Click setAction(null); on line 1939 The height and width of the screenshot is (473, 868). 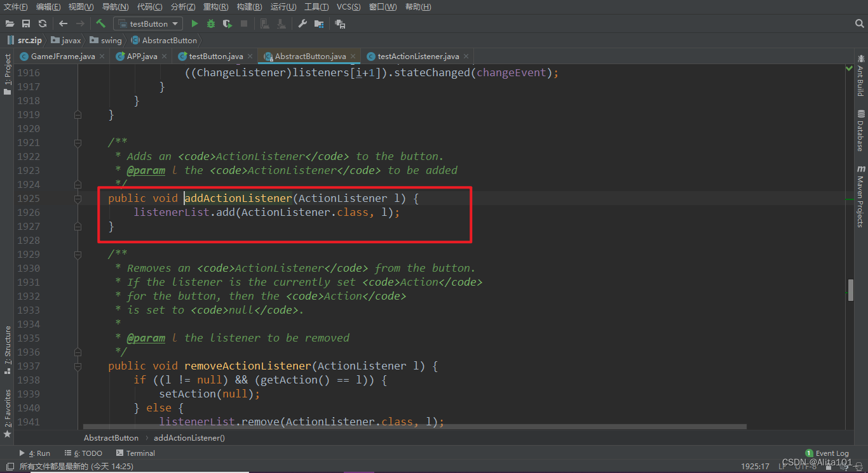210,394
